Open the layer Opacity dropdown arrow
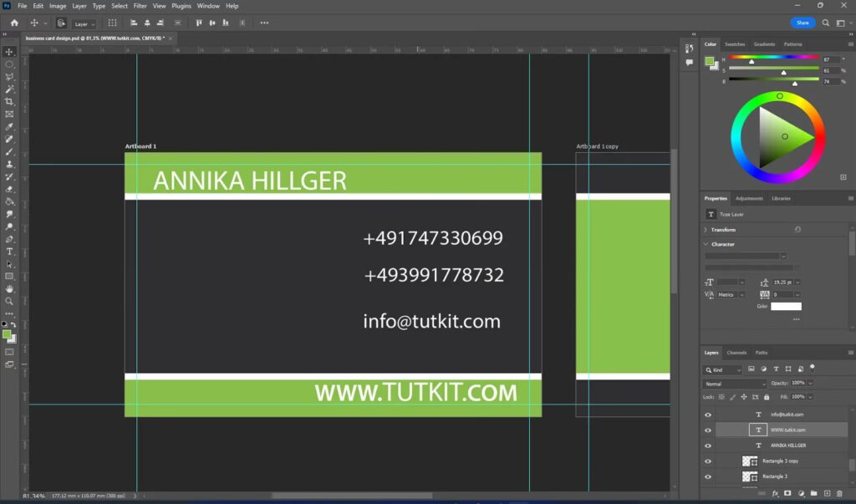The height and width of the screenshot is (504, 856). 810,383
